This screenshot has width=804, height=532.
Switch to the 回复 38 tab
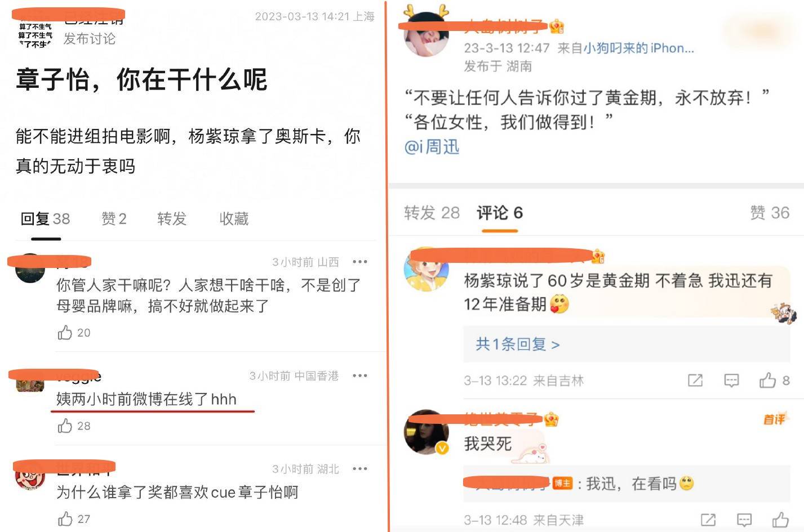[45, 218]
